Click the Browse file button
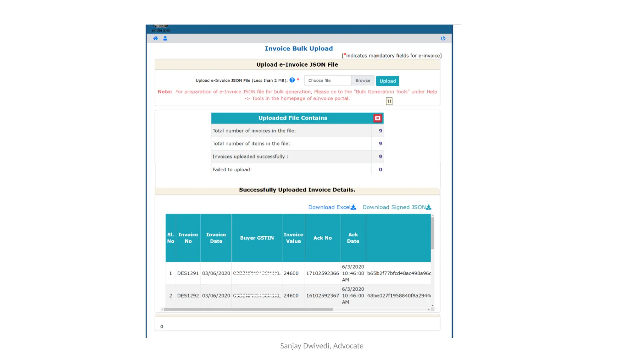 tap(363, 80)
